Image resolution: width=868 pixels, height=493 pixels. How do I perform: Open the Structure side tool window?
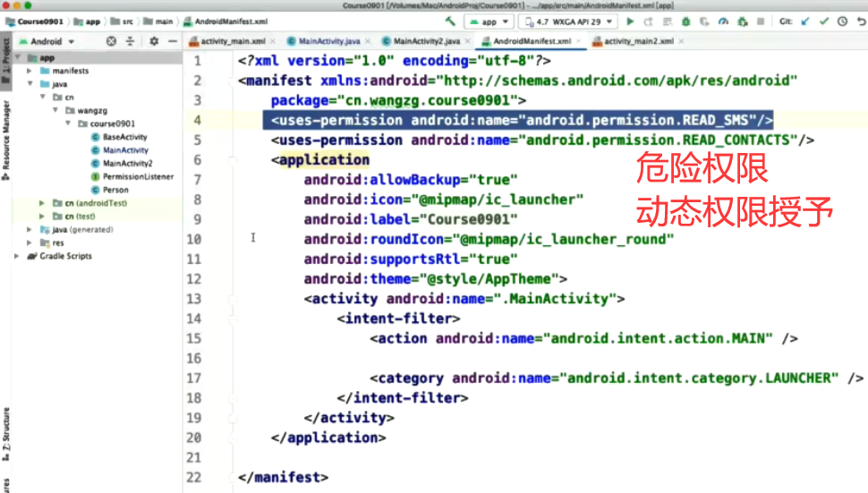click(x=5, y=434)
